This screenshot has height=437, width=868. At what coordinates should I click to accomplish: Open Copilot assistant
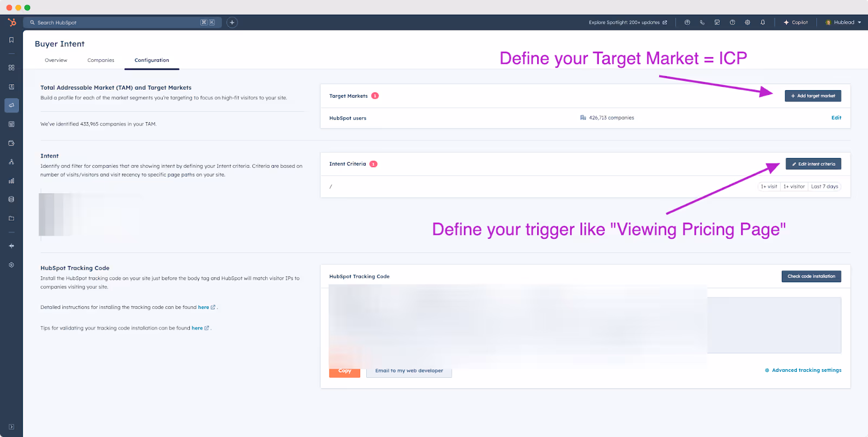(x=796, y=22)
